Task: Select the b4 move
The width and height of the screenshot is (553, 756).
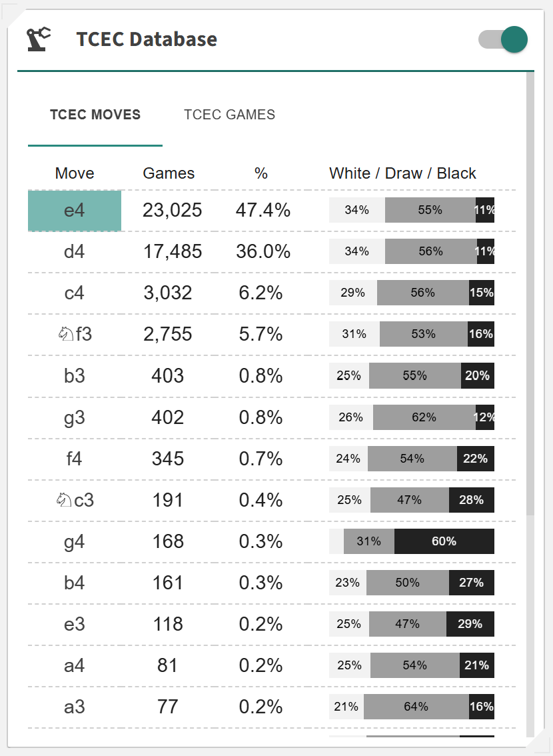Action: (x=75, y=583)
